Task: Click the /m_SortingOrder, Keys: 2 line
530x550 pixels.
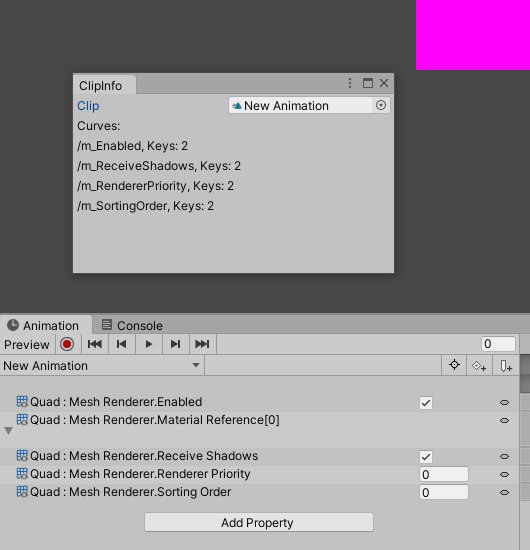Action: coord(146,206)
